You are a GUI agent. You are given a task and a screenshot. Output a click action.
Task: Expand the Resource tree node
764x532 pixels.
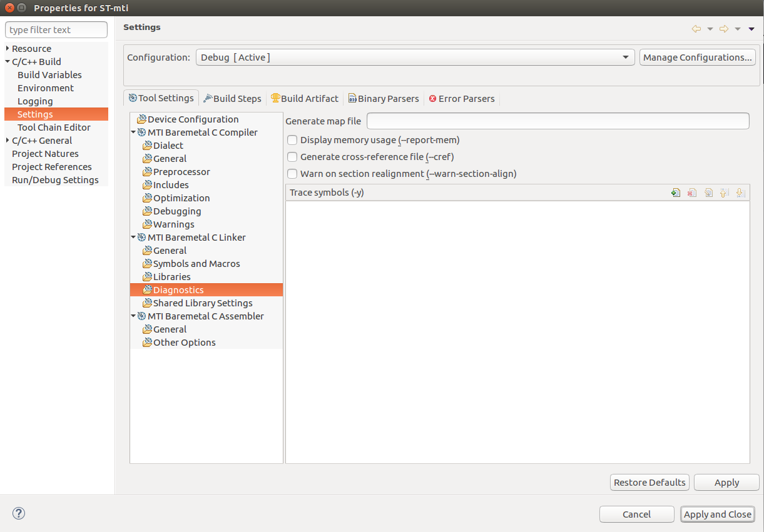(x=8, y=49)
